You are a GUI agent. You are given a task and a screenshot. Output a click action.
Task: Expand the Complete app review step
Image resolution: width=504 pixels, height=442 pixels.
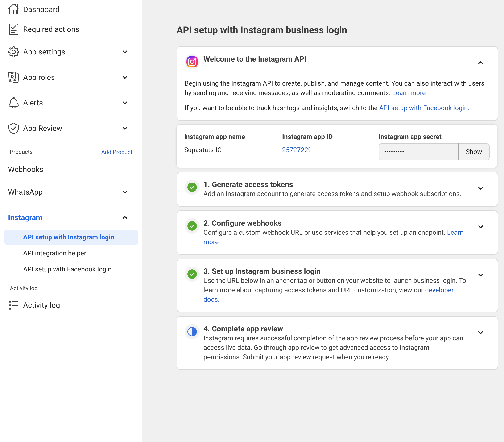[480, 333]
